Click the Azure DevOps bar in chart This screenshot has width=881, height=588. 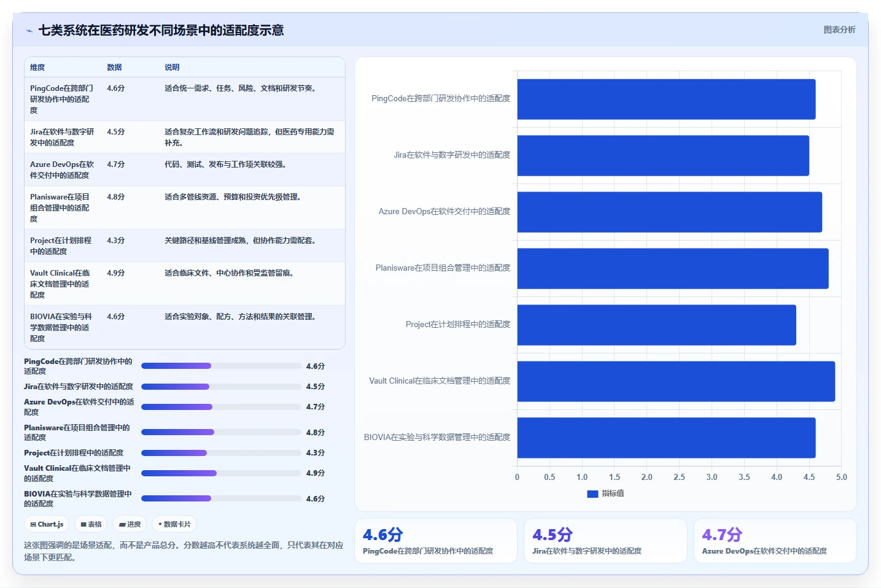pos(669,212)
